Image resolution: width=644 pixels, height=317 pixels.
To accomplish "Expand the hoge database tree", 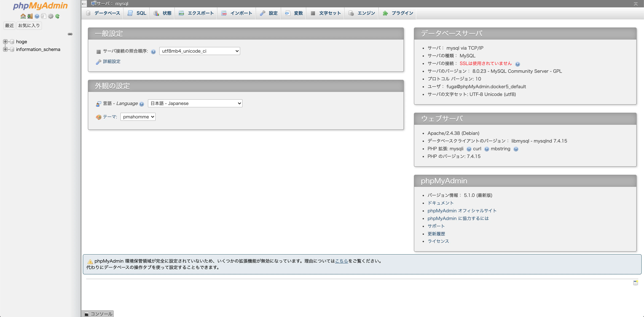I will pos(5,41).
